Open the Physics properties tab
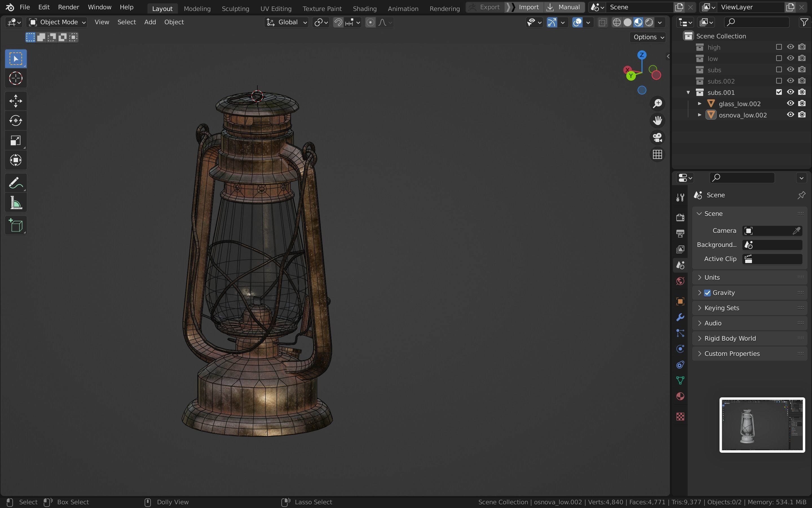 coord(680,349)
